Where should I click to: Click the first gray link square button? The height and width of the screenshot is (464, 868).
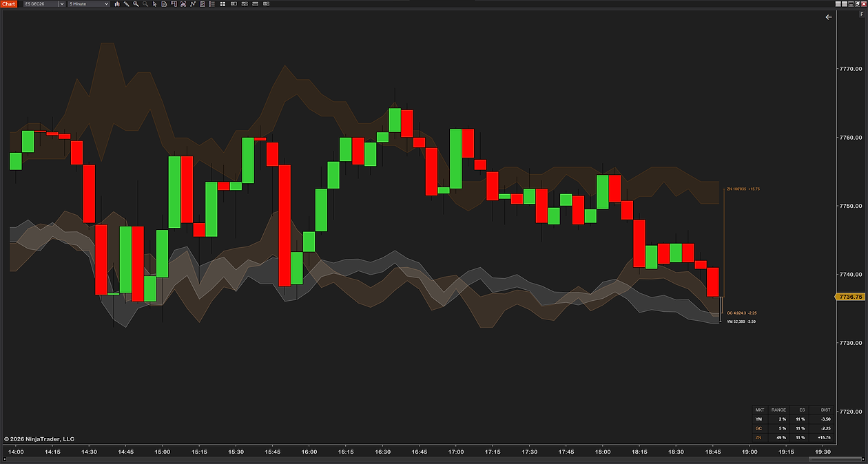point(838,4)
